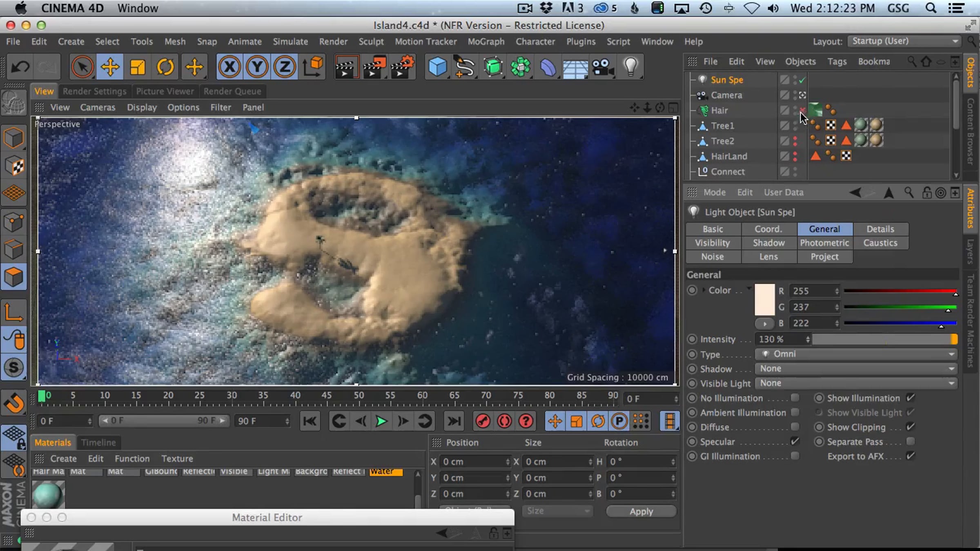
Task: Add a Cube primitive object
Action: click(437, 67)
